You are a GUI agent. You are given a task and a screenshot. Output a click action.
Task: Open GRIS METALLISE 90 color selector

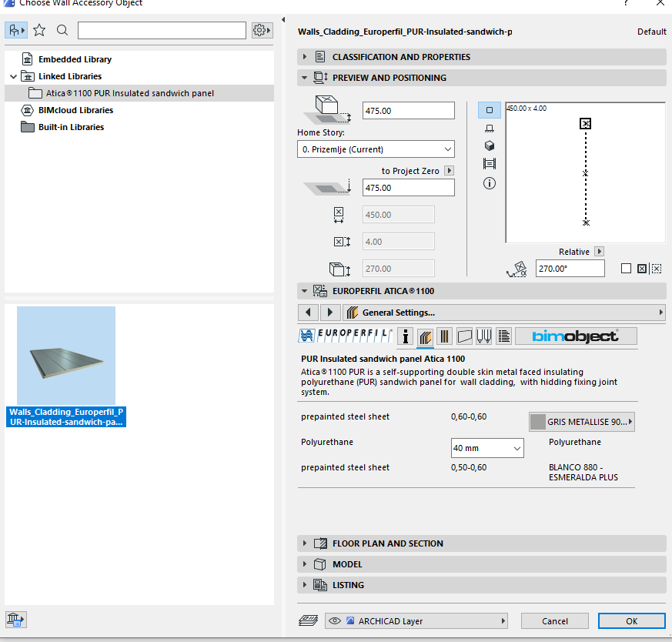[582, 422]
